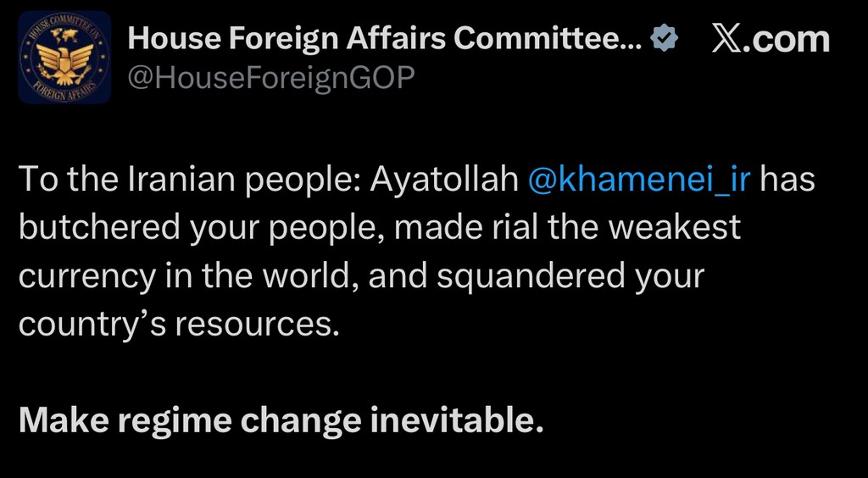Click the bold "Make regime change inevitable." line

tap(280, 420)
